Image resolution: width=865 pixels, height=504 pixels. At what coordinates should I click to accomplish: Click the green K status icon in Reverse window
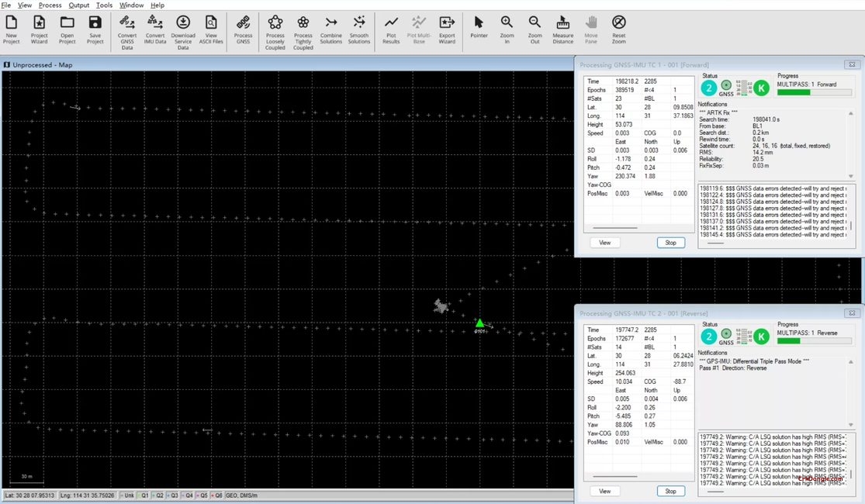761,337
